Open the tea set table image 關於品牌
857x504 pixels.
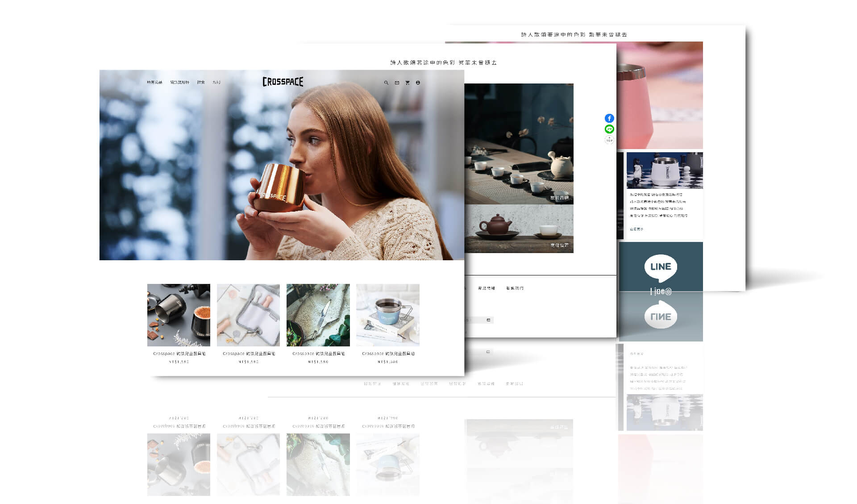click(x=519, y=144)
